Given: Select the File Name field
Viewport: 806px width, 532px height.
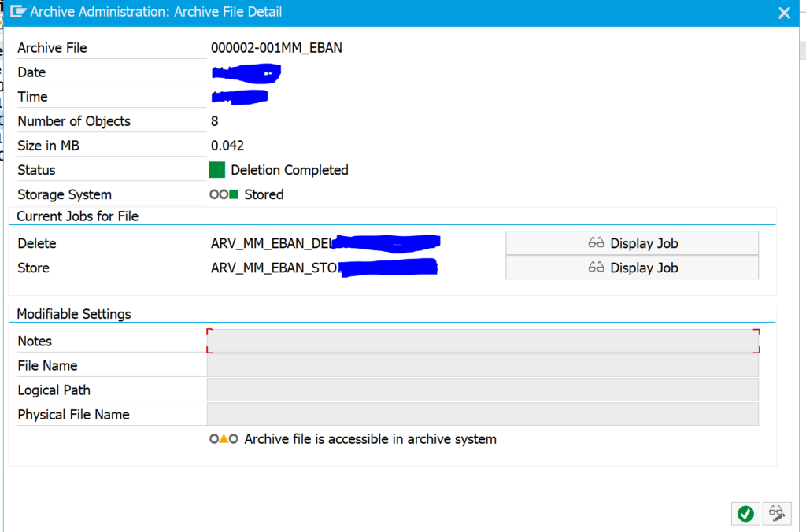Looking at the screenshot, I should 482,364.
